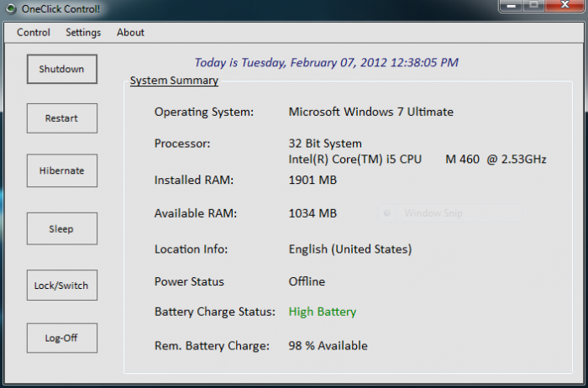
Task: Click the "Operating System:" label
Action: click(x=204, y=112)
